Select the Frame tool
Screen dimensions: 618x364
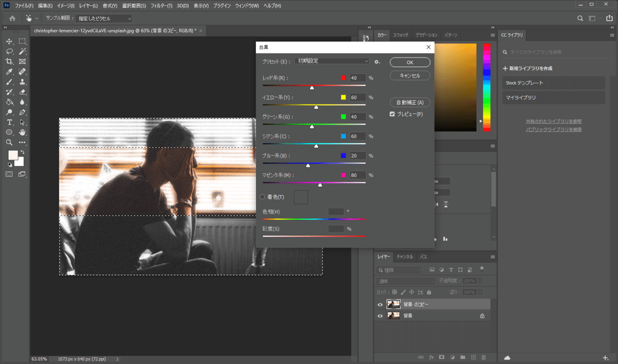[x=22, y=61]
